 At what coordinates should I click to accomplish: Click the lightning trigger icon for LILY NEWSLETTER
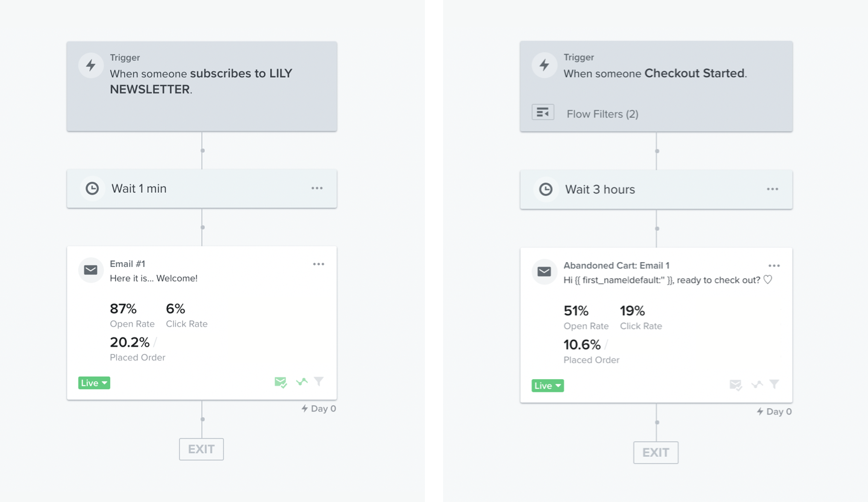pos(91,65)
